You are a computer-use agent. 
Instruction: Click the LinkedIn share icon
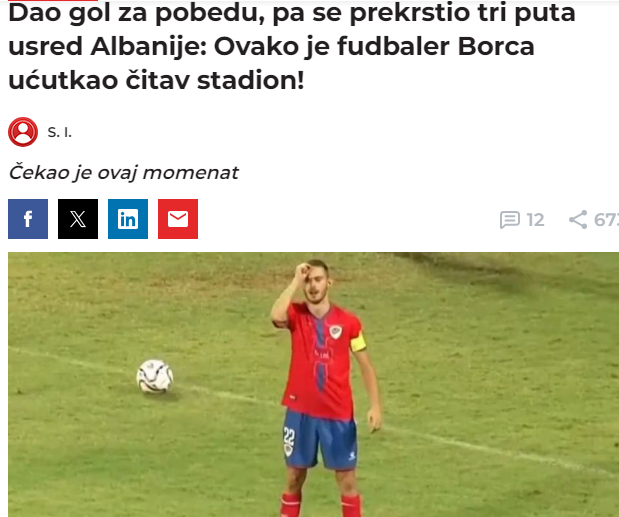(x=128, y=219)
